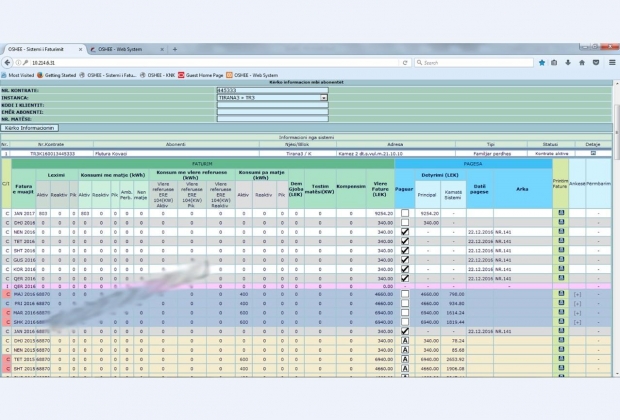Click Firefox bookmark star icon
Screen dimensions: 620x420
pyautogui.click(x=540, y=62)
